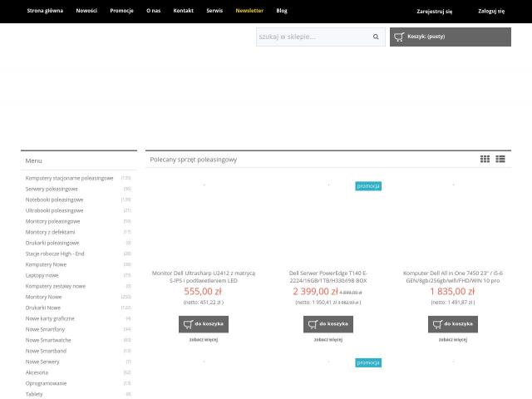See more about Dell Serwer PowerEdge T140
The width and height of the screenshot is (532, 399).
click(x=328, y=339)
